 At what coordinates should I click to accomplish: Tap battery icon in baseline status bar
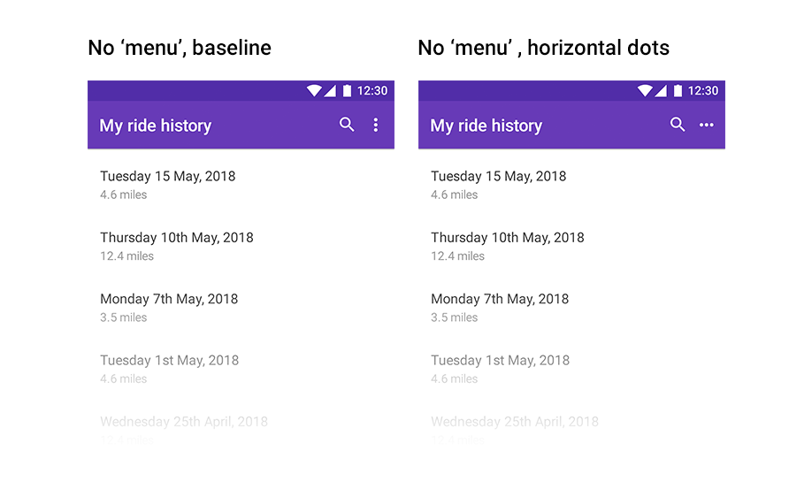coord(347,91)
